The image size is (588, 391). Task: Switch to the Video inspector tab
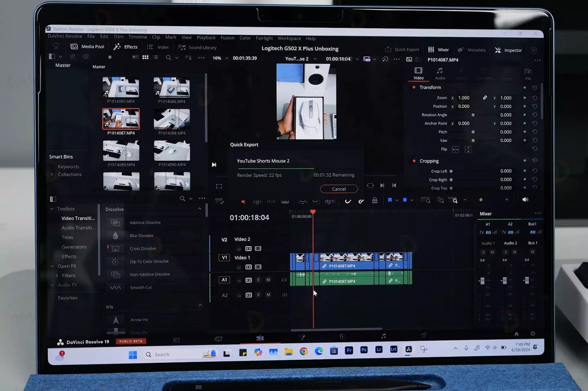tap(418, 74)
